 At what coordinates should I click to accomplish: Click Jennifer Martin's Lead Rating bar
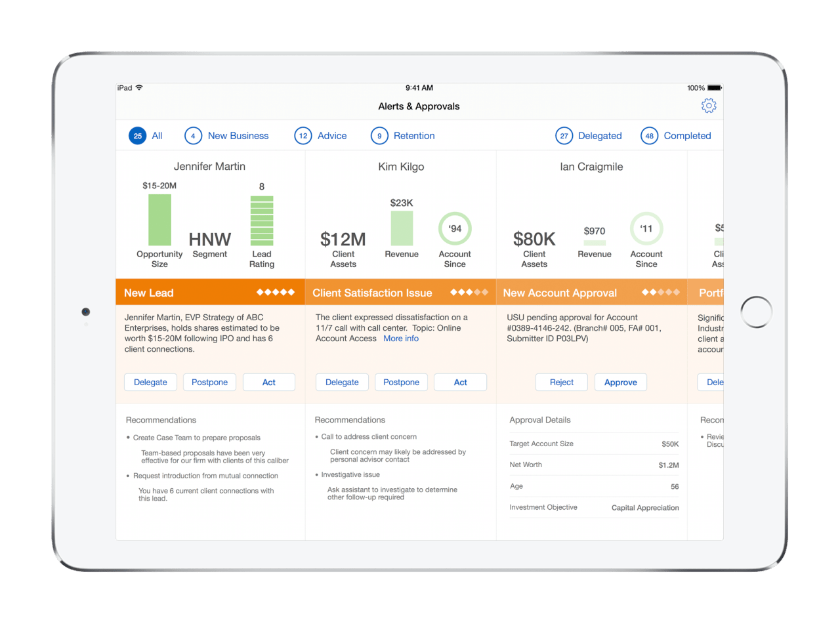[261, 220]
